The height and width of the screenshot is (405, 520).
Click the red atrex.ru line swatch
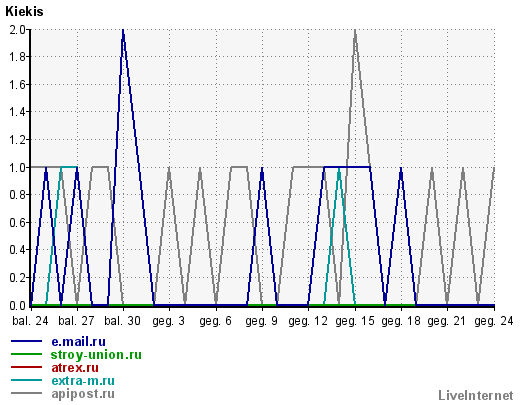tap(26, 367)
